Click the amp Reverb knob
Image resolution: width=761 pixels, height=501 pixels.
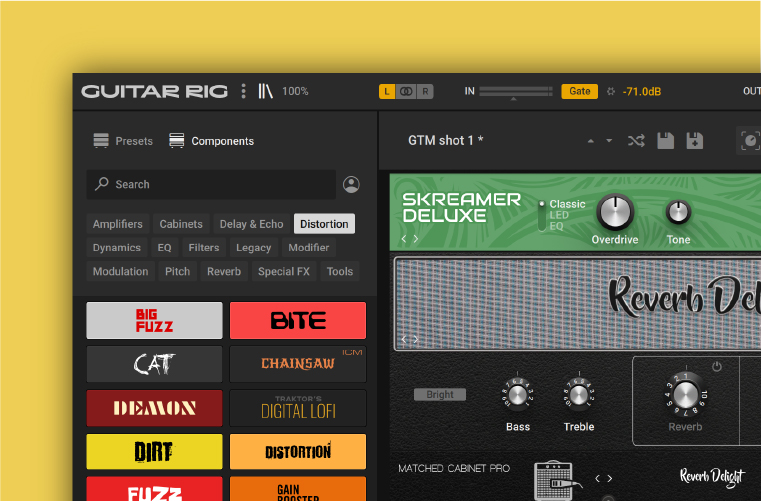pyautogui.click(x=685, y=395)
